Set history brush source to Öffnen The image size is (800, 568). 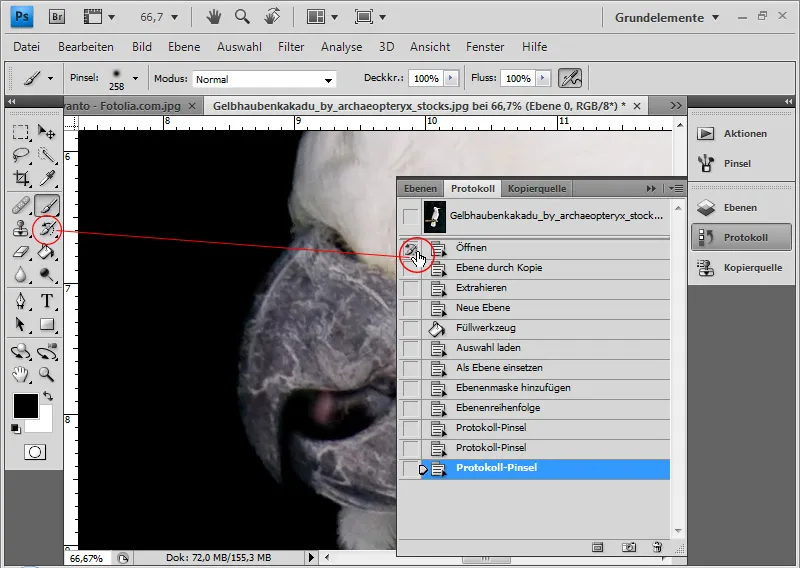(x=411, y=248)
